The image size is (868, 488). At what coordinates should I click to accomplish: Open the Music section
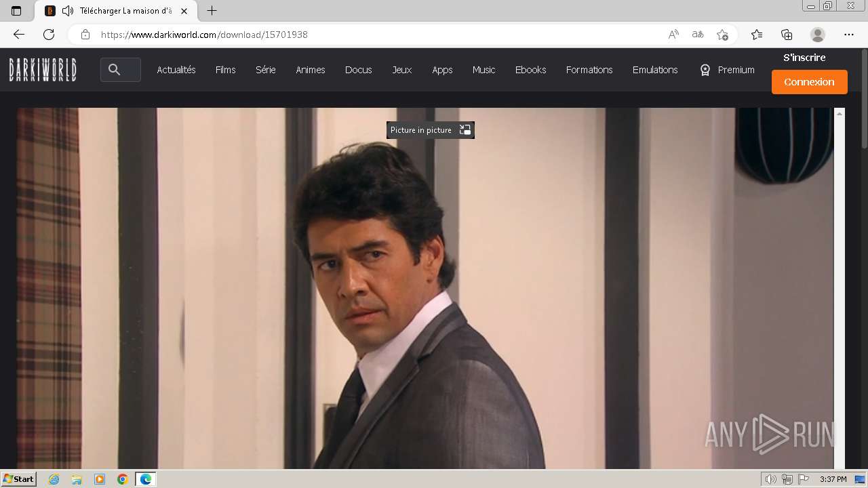484,70
